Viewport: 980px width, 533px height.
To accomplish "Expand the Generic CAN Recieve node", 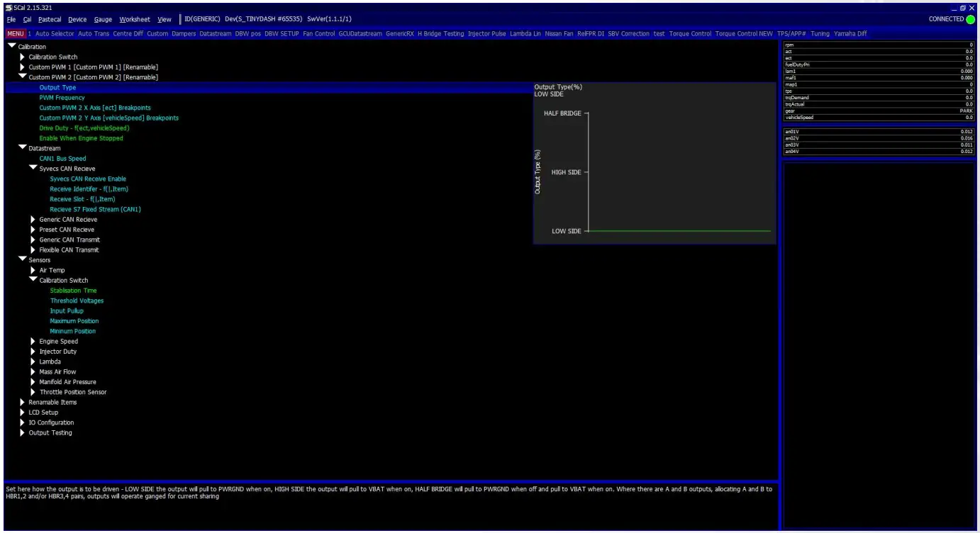I will pos(33,220).
